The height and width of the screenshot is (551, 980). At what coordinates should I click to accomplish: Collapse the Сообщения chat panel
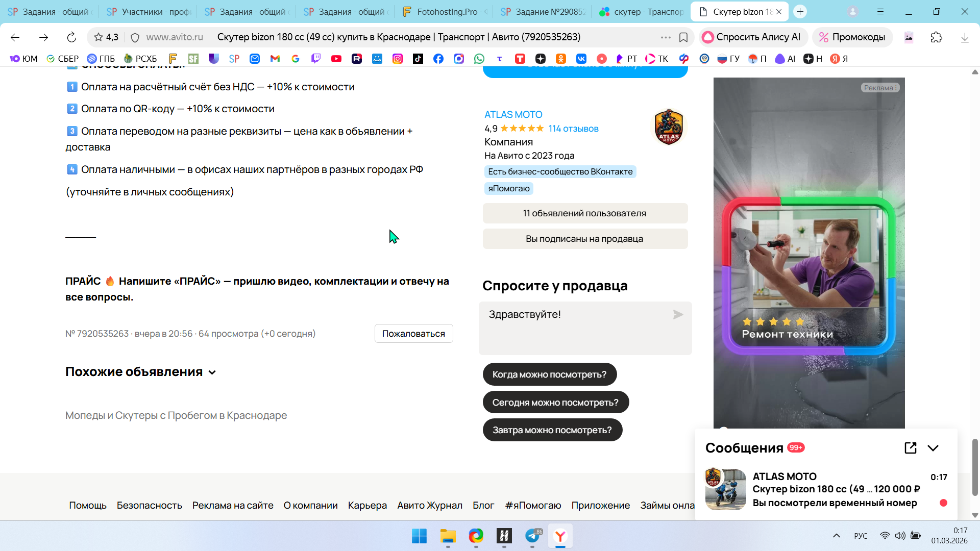point(933,448)
